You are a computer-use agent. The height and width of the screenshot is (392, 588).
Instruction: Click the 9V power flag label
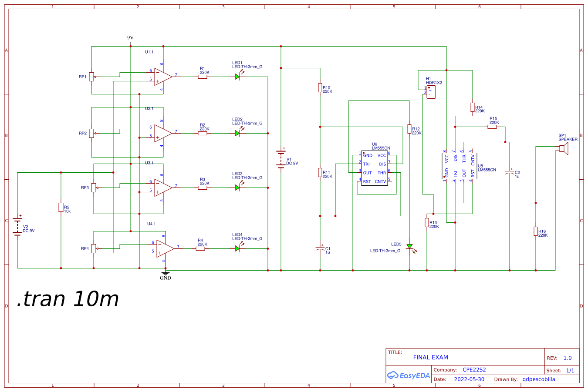[x=130, y=37]
